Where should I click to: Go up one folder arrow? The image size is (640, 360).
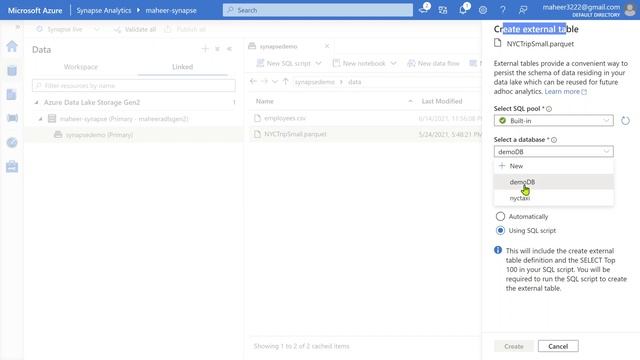pos(286,82)
